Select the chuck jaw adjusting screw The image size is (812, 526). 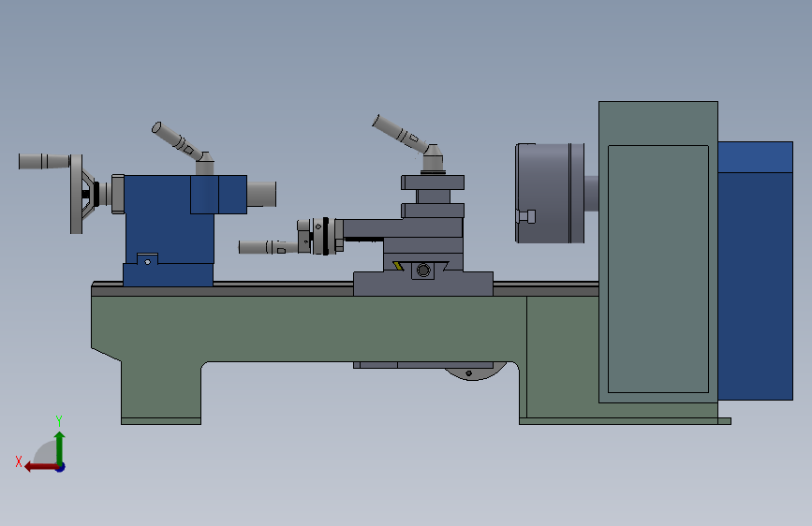tap(526, 216)
